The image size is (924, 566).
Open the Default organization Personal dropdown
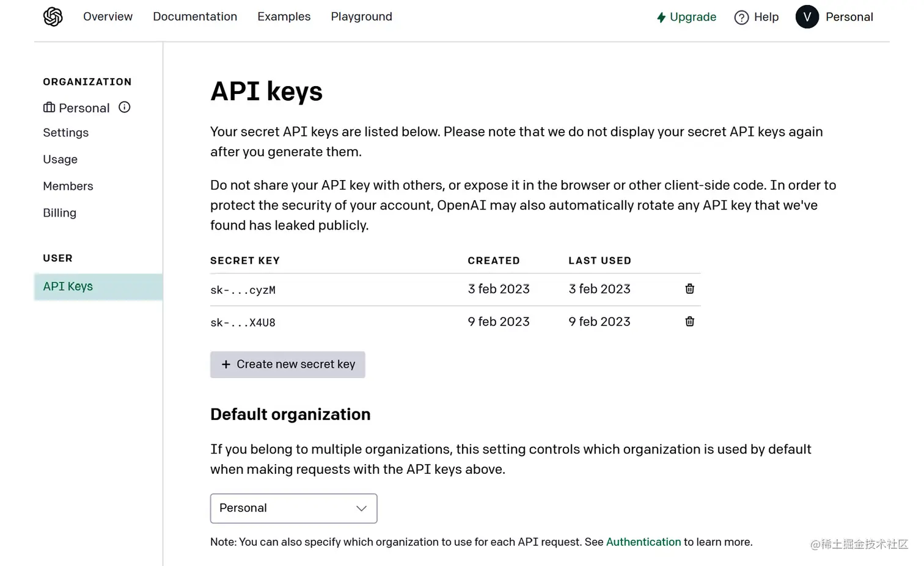293,508
